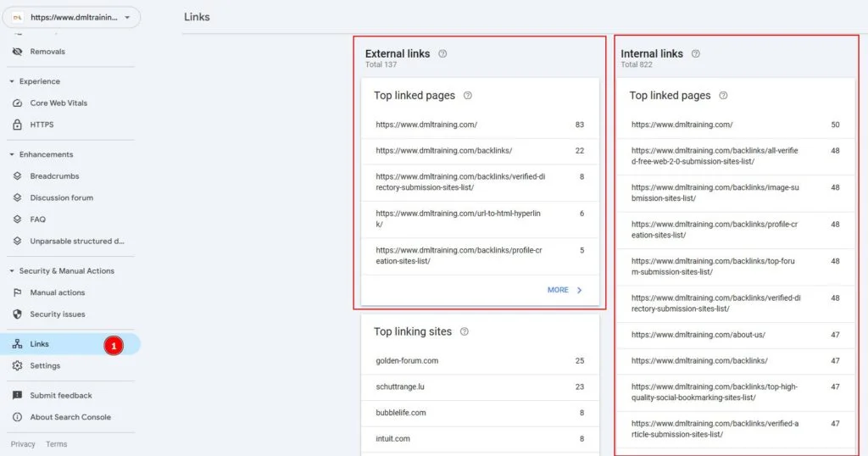868x456 pixels.
Task: Select internal backlinks/ row with 47 links
Action: (736, 361)
